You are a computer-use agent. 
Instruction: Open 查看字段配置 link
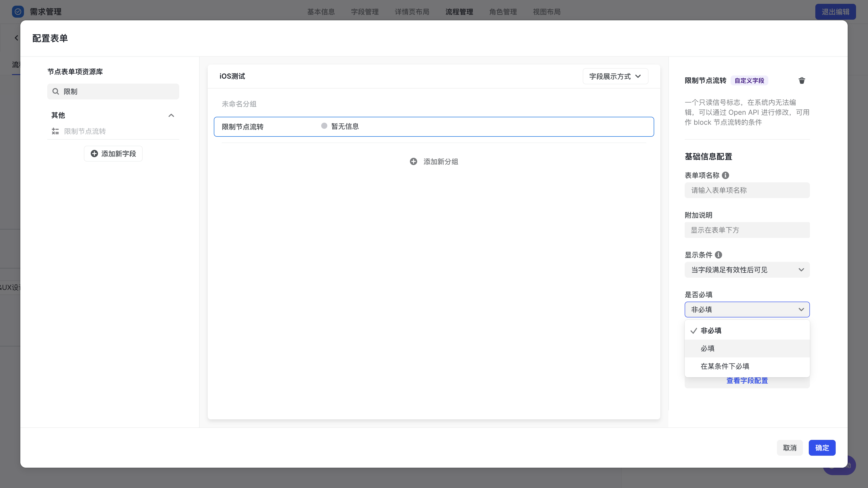(x=747, y=380)
